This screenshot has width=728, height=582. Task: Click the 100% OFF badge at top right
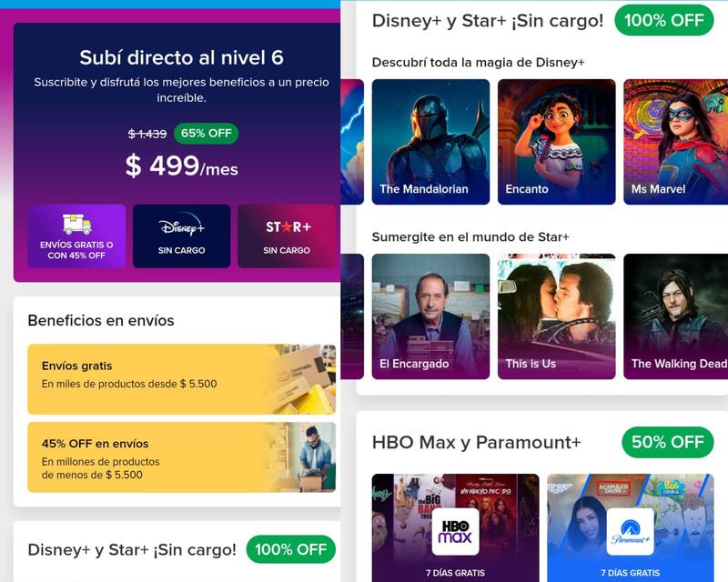coord(664,20)
